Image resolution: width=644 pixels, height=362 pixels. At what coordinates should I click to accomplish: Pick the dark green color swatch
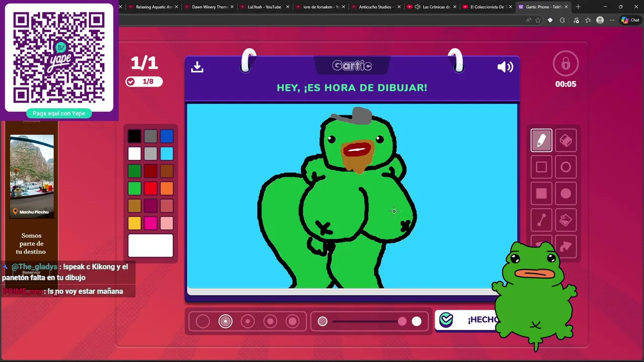tap(134, 171)
